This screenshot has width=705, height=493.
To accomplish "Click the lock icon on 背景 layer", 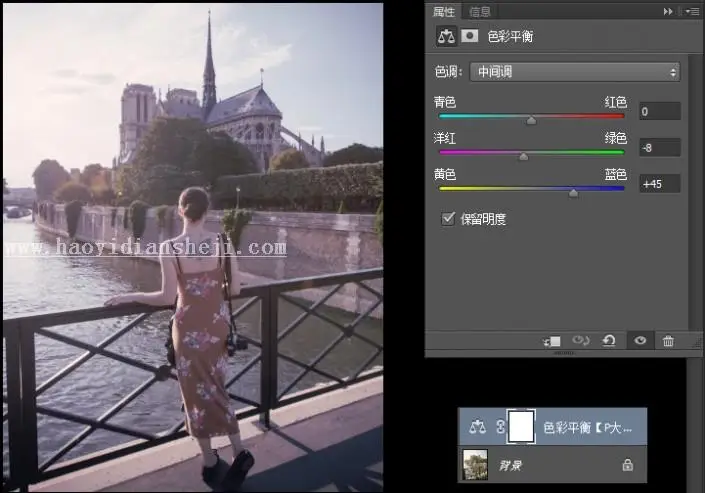I will pos(628,465).
